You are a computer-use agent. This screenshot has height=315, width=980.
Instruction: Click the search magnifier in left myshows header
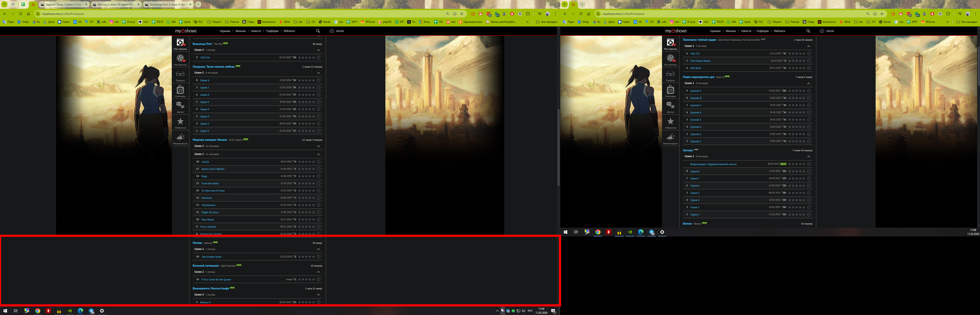pyautogui.click(x=318, y=31)
